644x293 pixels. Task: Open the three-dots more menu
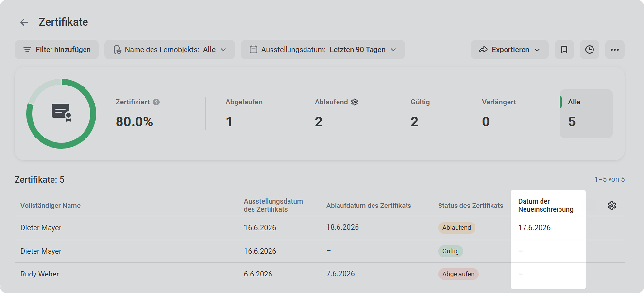coord(615,50)
